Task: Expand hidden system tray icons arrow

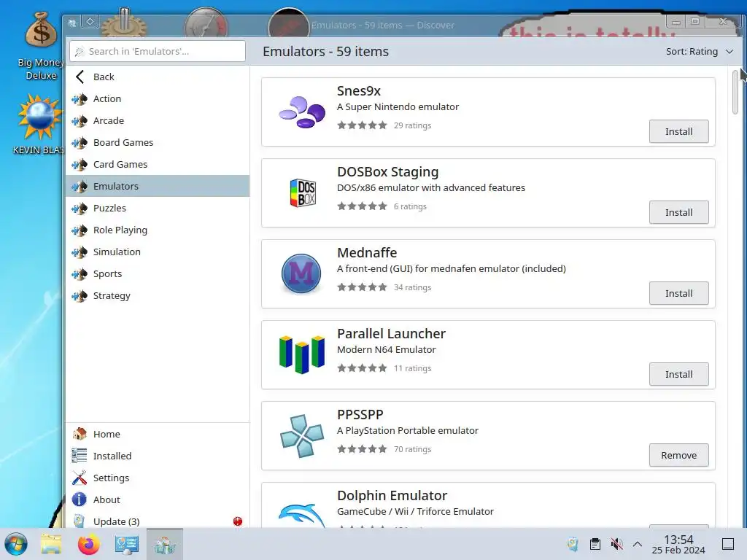Action: tap(638, 544)
